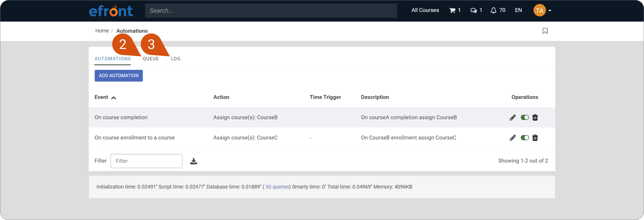Viewport: 644px width, 220px height.
Task: Switch to the Log tab
Action: pos(176,59)
